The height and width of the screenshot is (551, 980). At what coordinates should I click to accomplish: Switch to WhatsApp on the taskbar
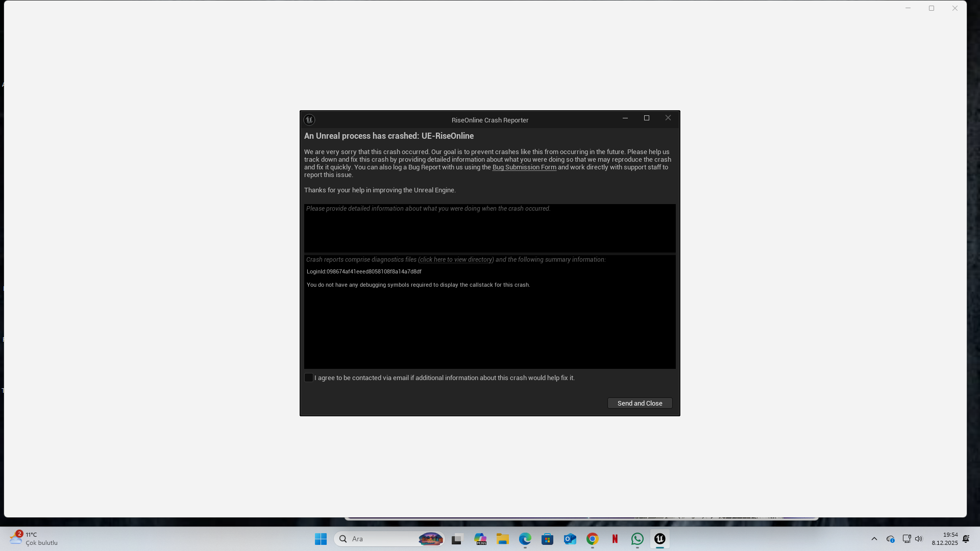pyautogui.click(x=638, y=539)
